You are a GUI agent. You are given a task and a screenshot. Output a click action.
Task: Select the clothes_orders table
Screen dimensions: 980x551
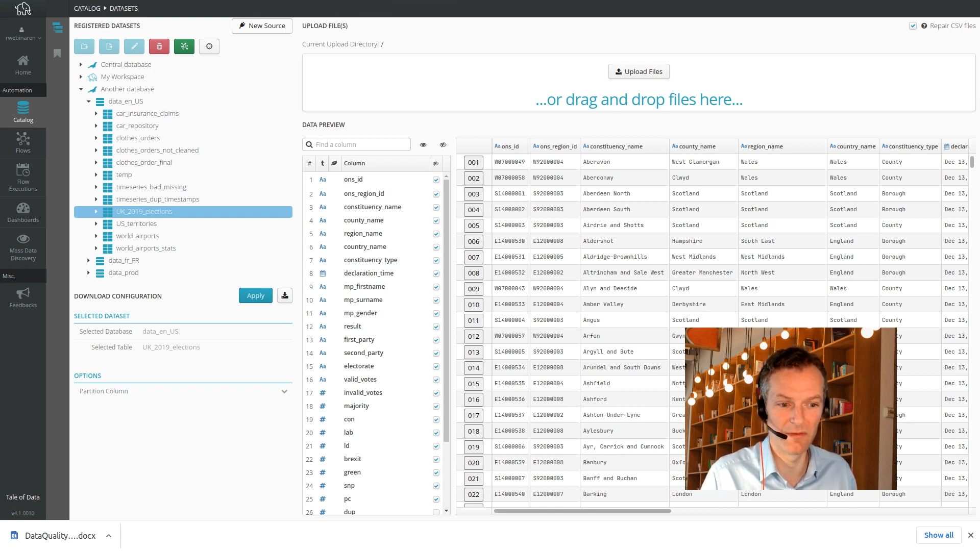click(138, 138)
